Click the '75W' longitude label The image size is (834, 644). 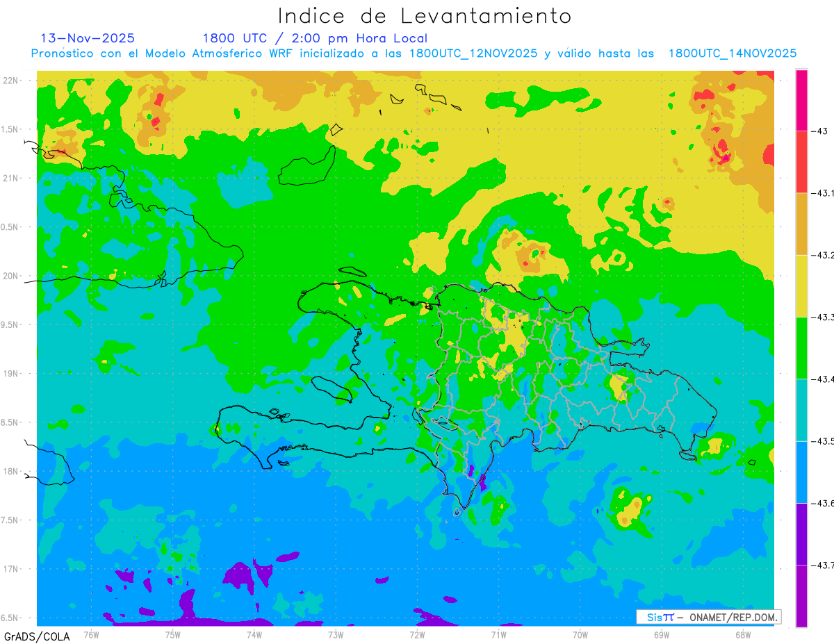(x=173, y=634)
